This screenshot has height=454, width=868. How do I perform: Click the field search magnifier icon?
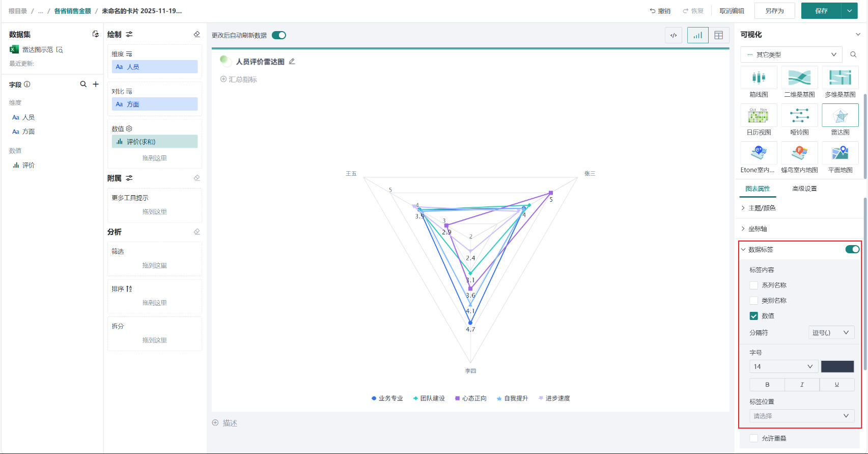(83, 85)
